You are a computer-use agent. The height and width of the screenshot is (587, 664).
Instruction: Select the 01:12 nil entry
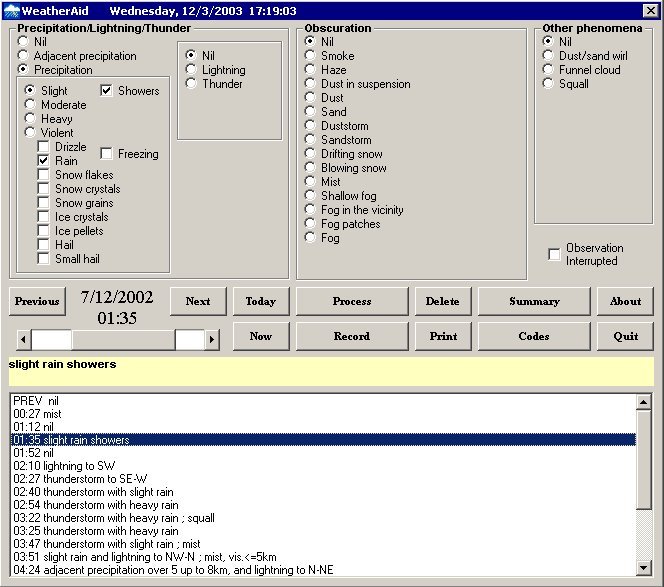(x=324, y=427)
